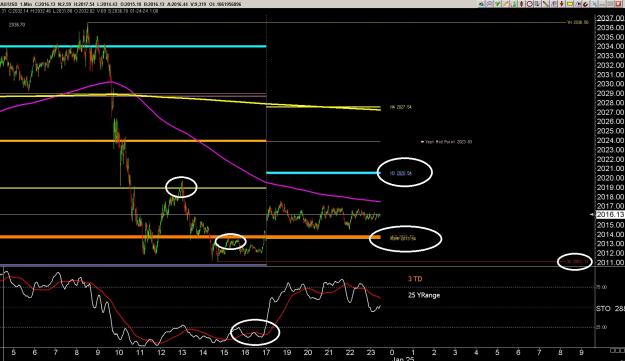Click the red diamond toolbar icon
This screenshot has height=361, width=625.
521,4
